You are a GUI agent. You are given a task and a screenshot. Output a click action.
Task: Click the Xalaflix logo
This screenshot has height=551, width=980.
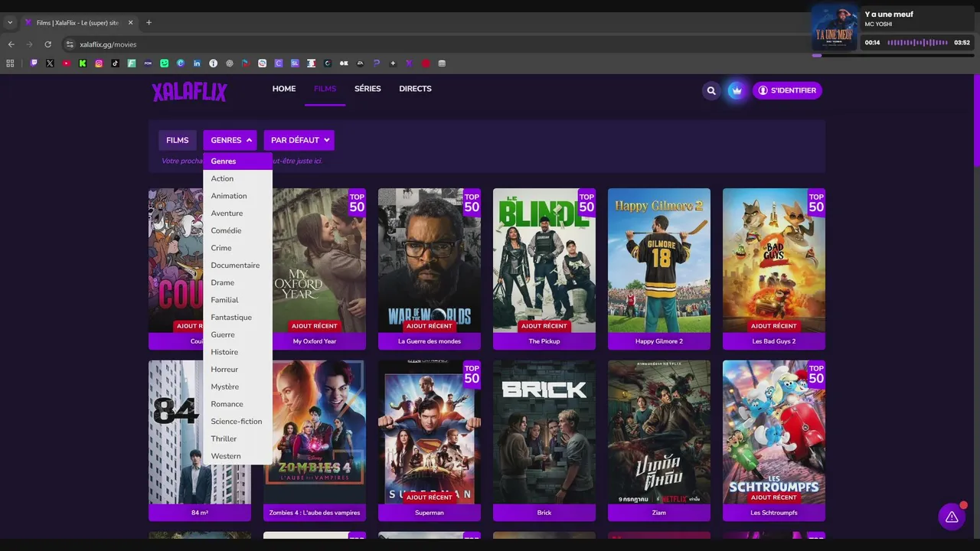189,92
